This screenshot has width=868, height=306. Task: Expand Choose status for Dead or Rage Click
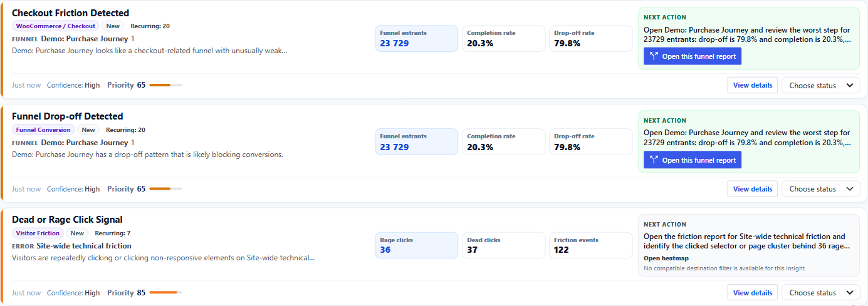pyautogui.click(x=820, y=293)
